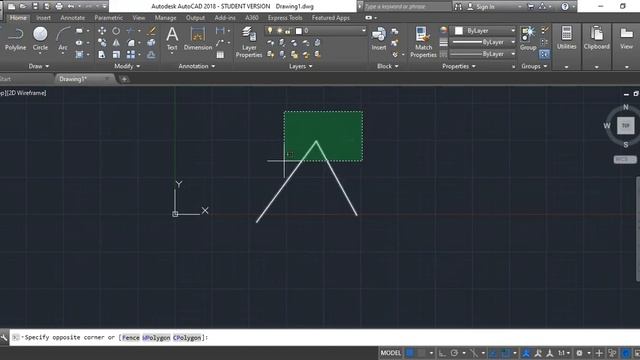Toggle grid display in status bar

click(410, 353)
